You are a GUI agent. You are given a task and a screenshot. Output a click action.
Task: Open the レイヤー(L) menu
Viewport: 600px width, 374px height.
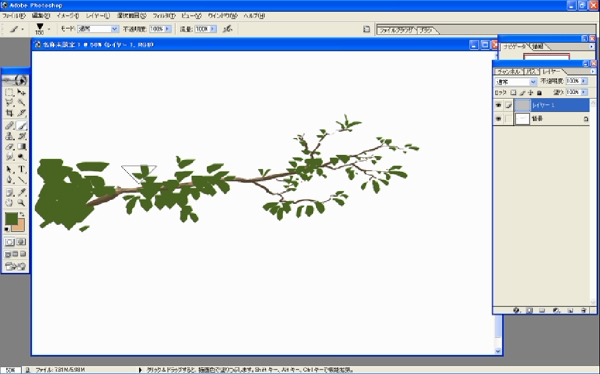click(98, 16)
